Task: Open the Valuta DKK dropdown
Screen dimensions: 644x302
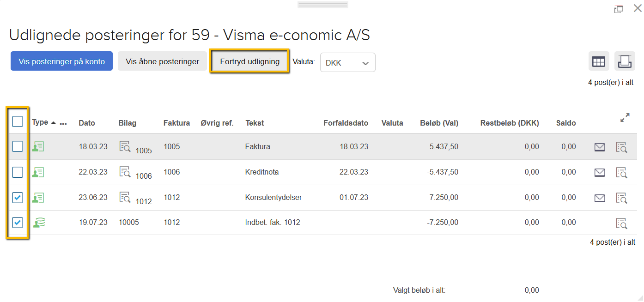Action: [x=347, y=63]
